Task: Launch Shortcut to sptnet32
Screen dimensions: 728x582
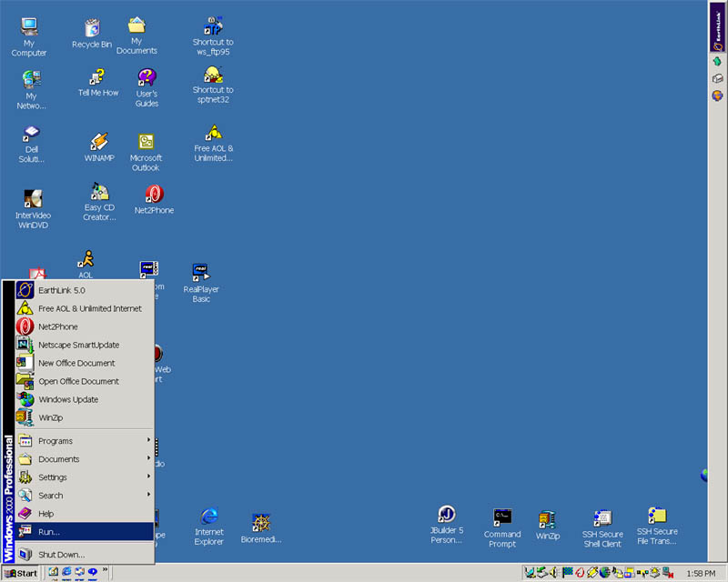Action: click(x=213, y=85)
